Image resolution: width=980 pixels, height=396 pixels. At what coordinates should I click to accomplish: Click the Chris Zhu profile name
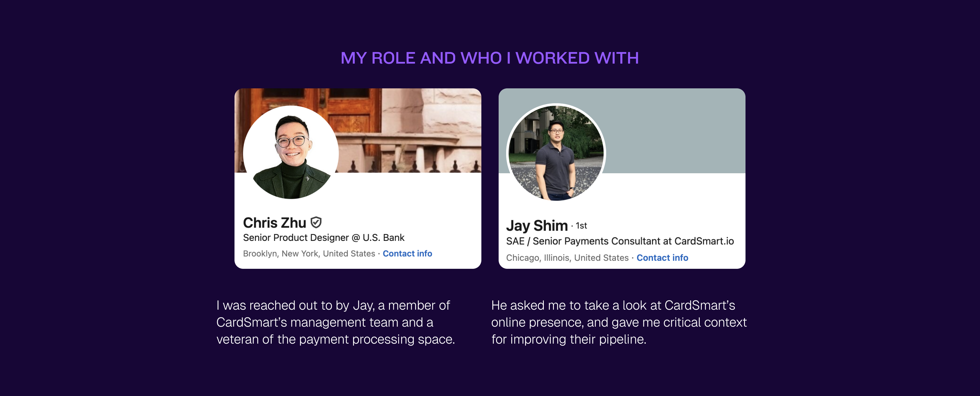[x=274, y=222]
